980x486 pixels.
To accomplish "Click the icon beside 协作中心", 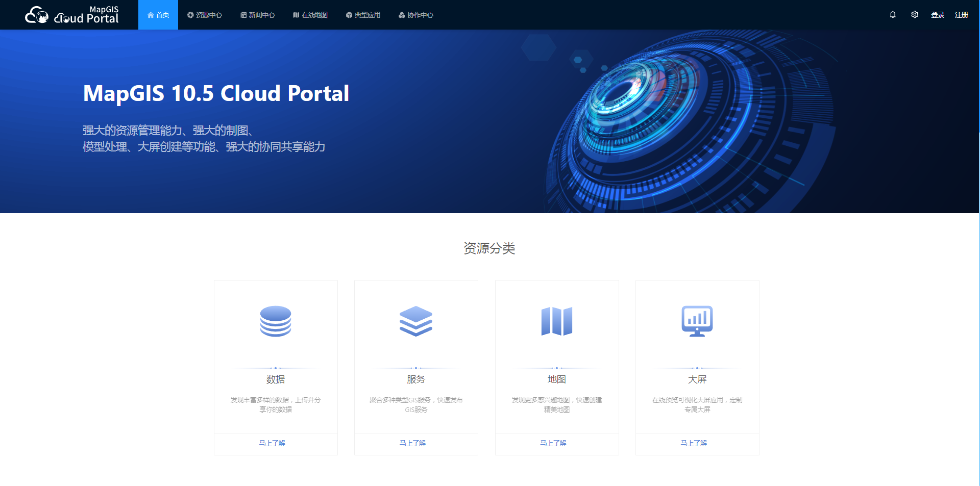I will click(402, 15).
